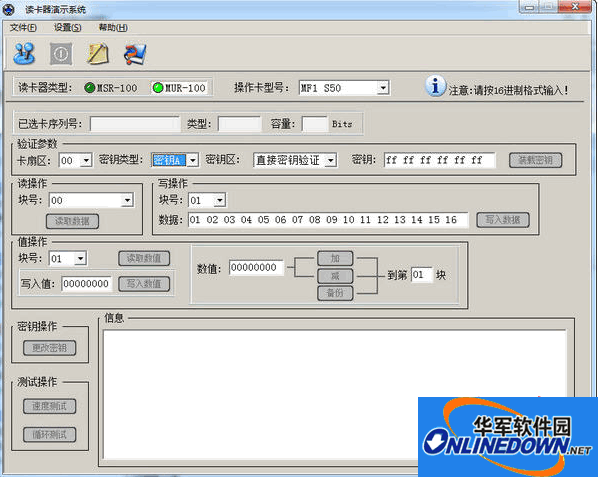Viewport: 598px width, 477px height.
Task: Click the application icon in the title bar
Action: click(x=8, y=9)
